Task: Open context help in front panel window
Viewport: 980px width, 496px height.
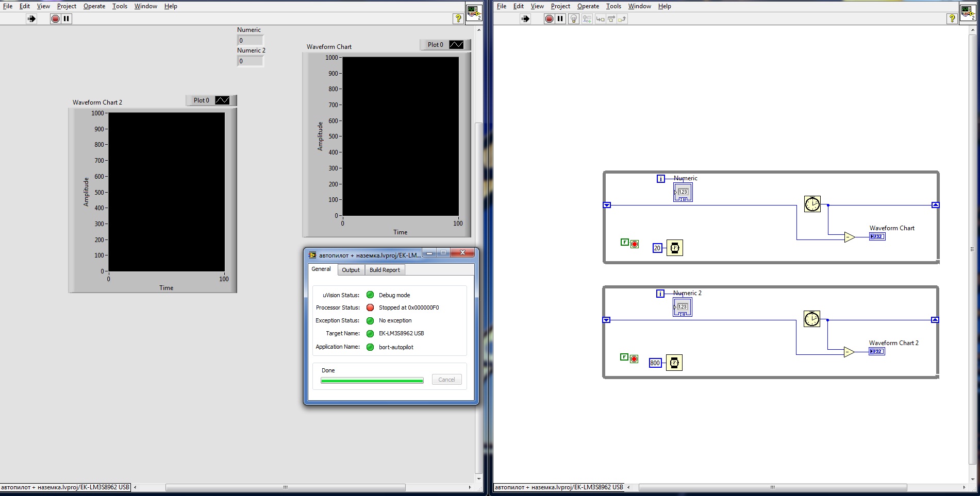Action: [x=458, y=19]
